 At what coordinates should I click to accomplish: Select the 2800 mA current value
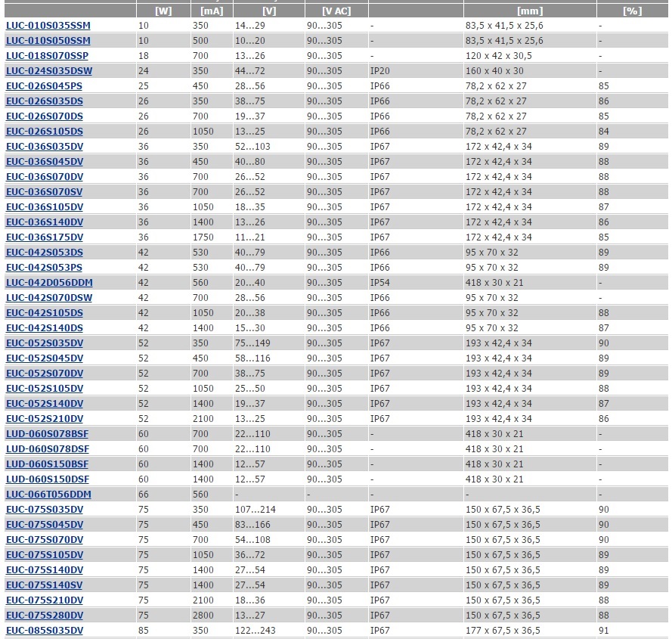pos(203,615)
